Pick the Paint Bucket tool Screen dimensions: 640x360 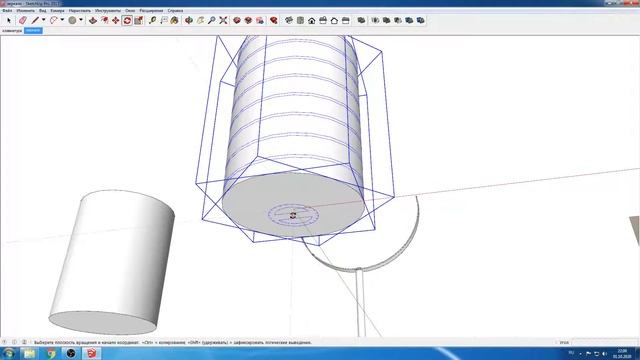(175, 20)
